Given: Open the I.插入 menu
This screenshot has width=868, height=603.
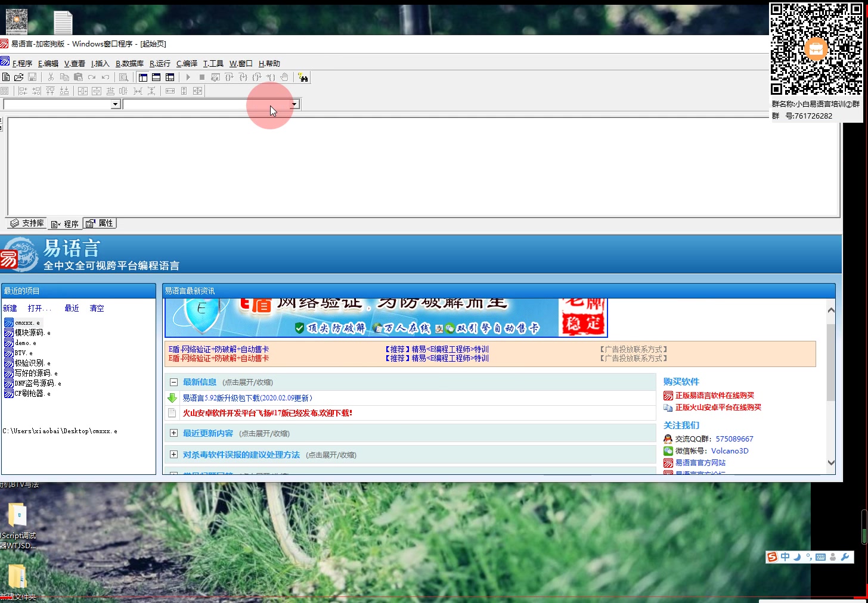Looking at the screenshot, I should click(100, 64).
